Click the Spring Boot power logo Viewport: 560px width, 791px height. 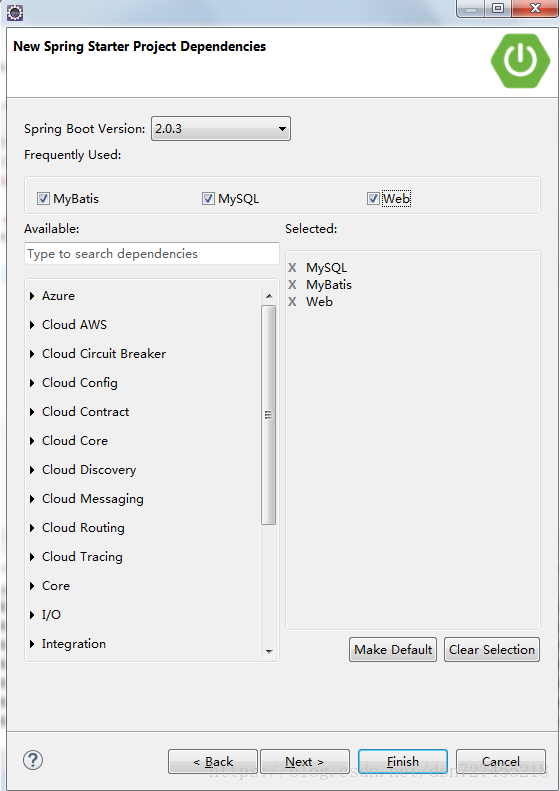(x=520, y=61)
